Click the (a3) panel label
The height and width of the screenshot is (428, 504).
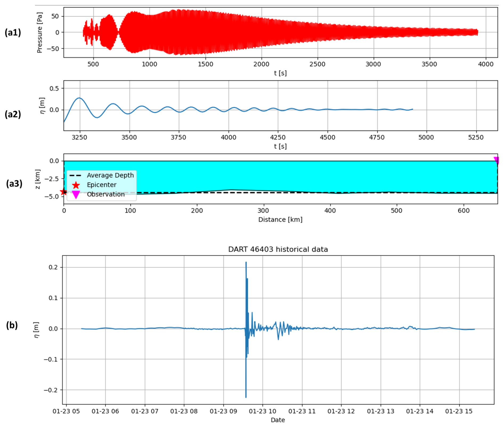14,184
